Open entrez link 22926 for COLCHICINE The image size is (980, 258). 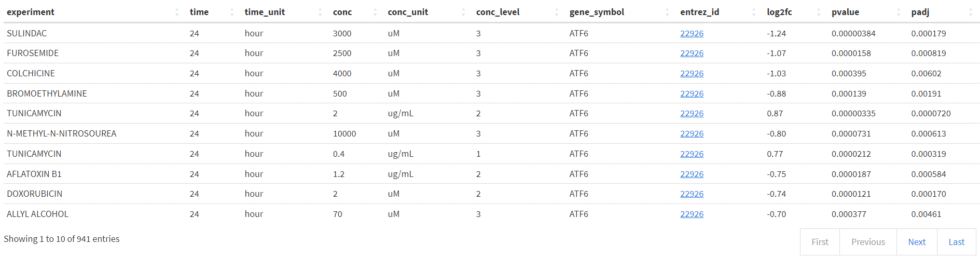692,73
